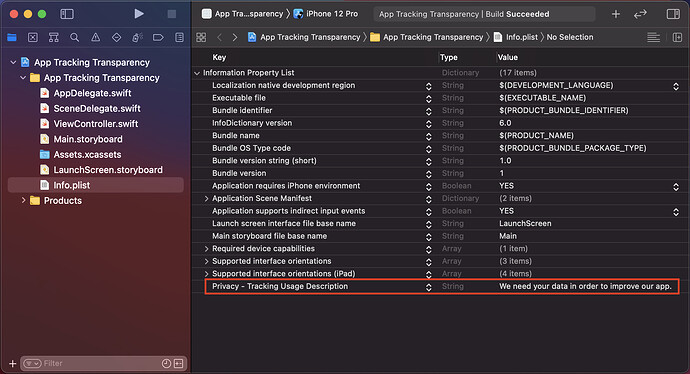The height and width of the screenshot is (374, 690).
Task: Expand the Products folder
Action: (23, 201)
